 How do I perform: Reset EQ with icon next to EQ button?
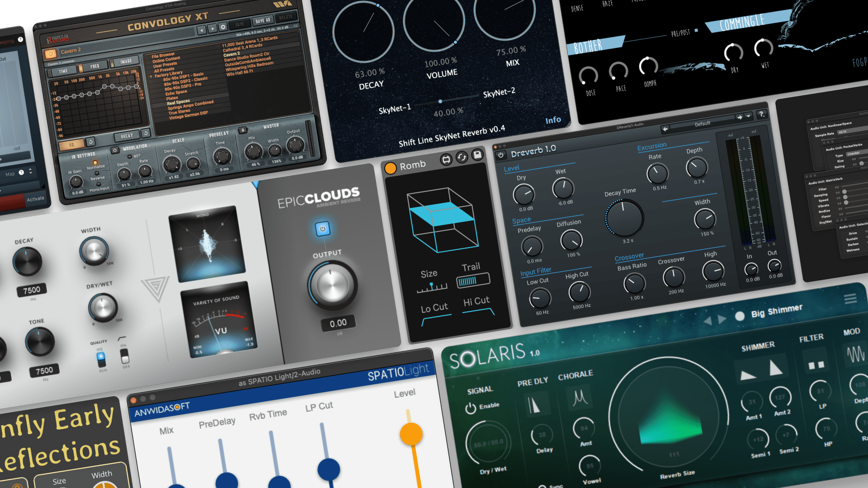[90, 142]
